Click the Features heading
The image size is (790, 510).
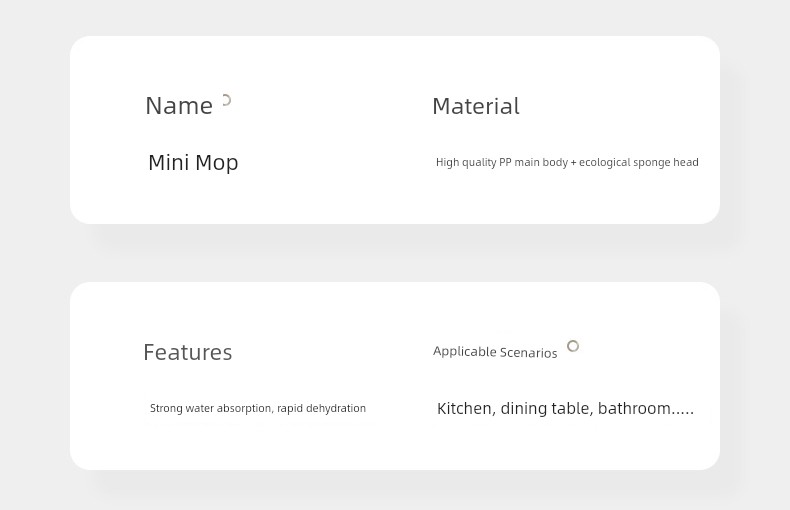(187, 352)
